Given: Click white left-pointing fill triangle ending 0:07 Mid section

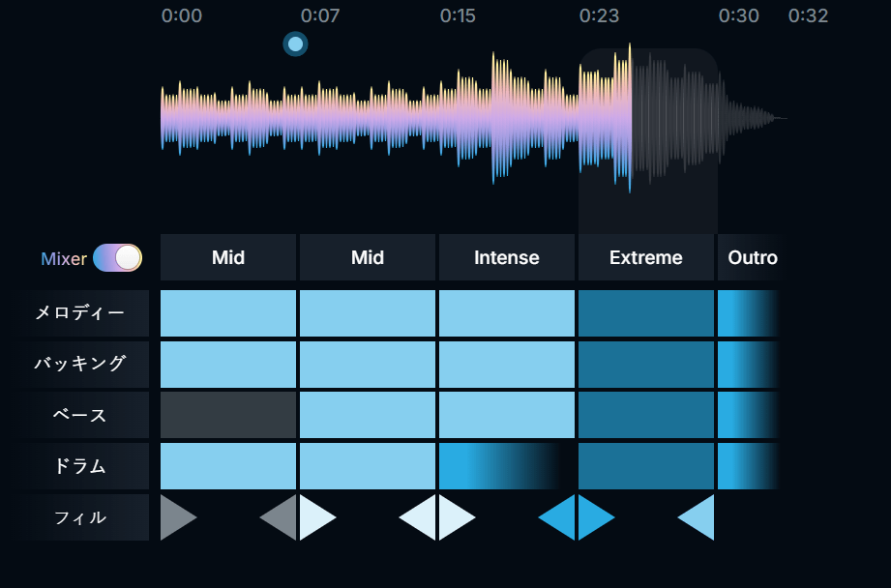Looking at the screenshot, I should coord(421,517).
